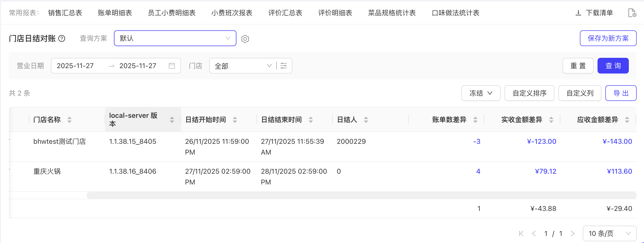Sort by 账单数差异 column
This screenshot has width=644, height=243.
click(475, 120)
